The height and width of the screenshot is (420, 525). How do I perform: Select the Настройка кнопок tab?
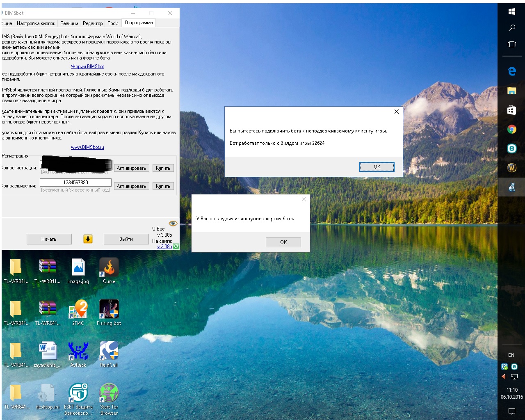pos(36,23)
